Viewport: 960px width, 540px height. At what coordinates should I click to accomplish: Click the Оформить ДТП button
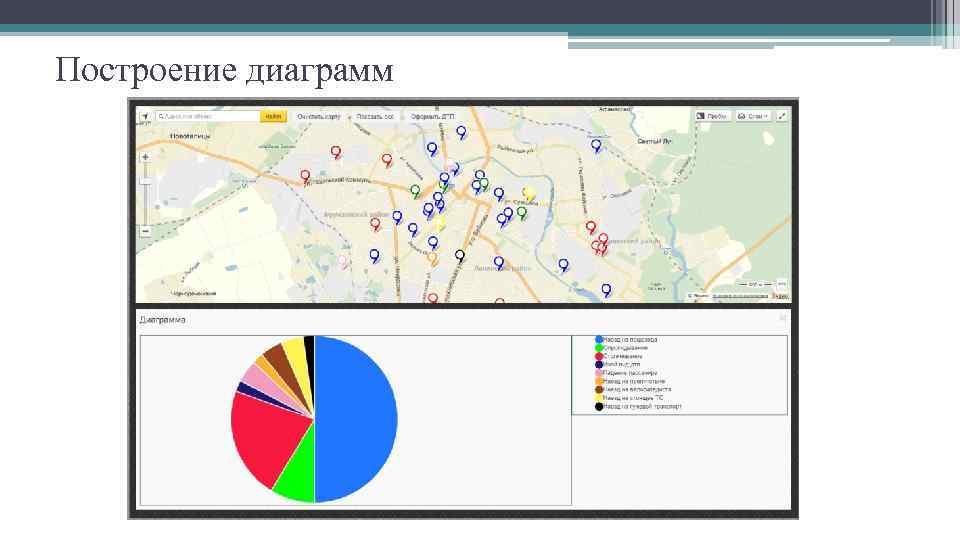(x=432, y=116)
